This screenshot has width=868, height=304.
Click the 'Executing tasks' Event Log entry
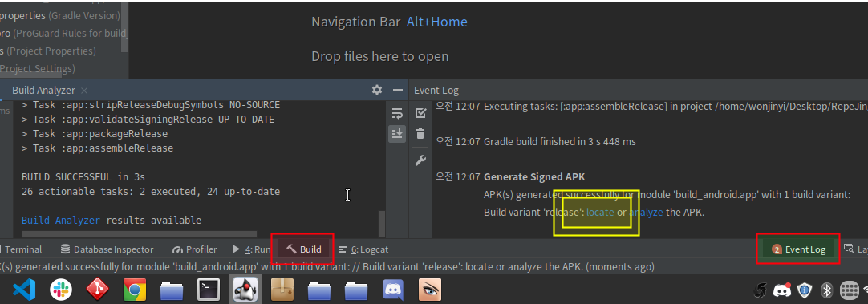pyautogui.click(x=675, y=107)
